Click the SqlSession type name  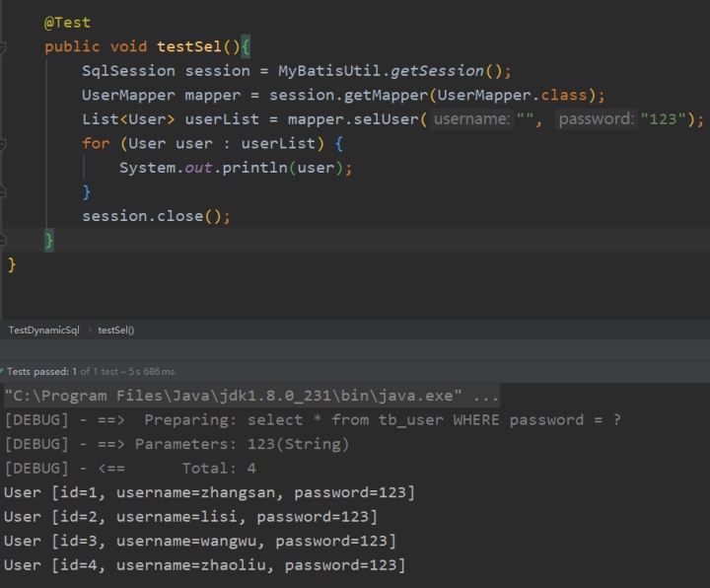(128, 71)
